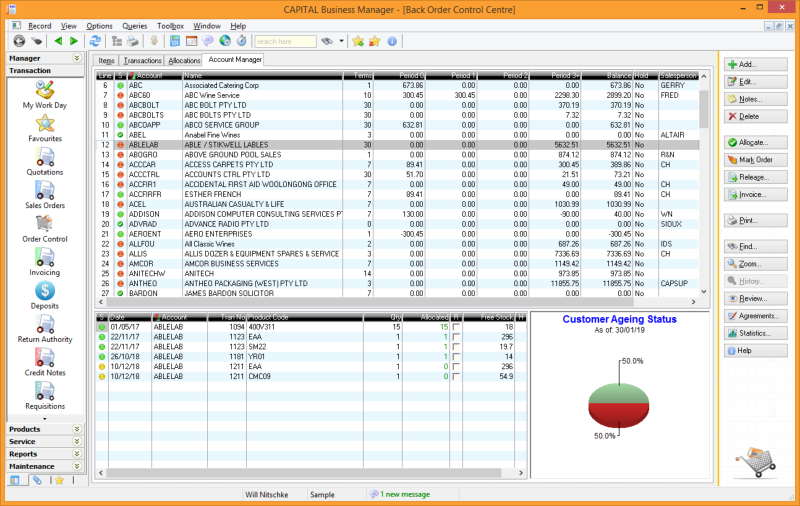The height and width of the screenshot is (506, 800).
Task: Tick R checkbox for 1094 400V311 row
Action: point(456,327)
